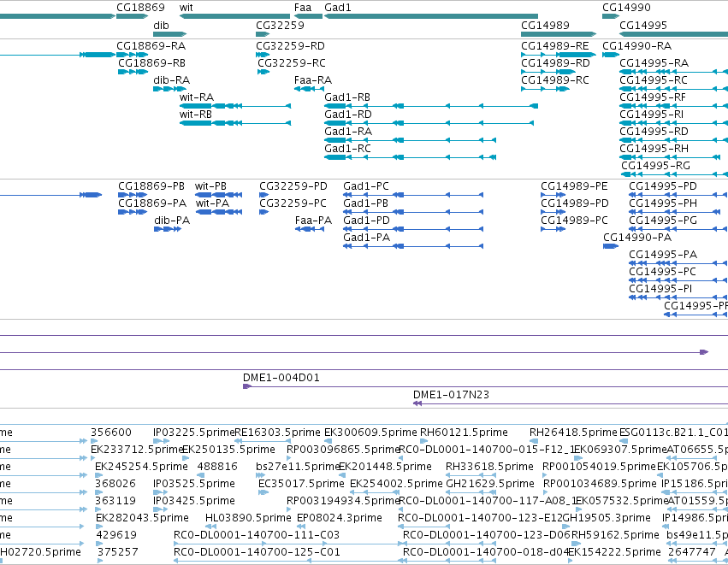Click protein CG14990-PA

point(611,246)
